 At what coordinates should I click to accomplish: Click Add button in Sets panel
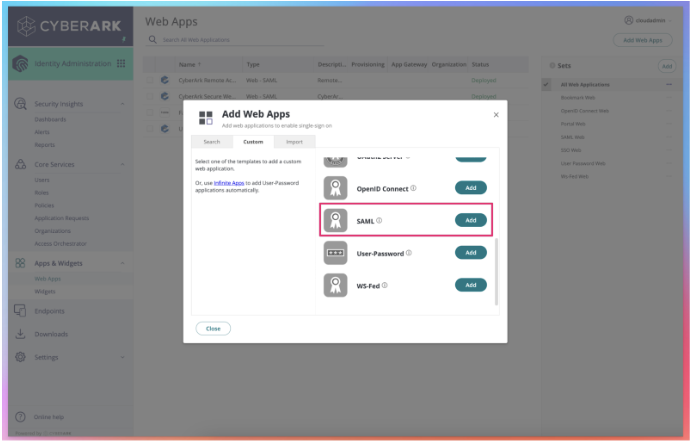[667, 66]
